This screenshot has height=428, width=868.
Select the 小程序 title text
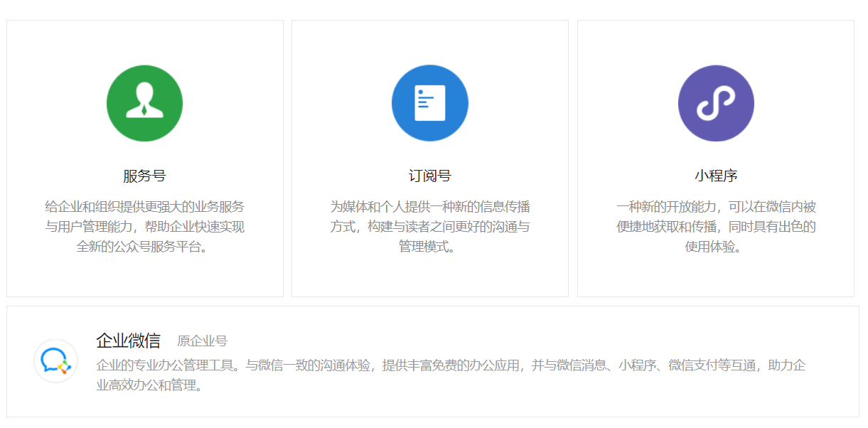(x=716, y=176)
